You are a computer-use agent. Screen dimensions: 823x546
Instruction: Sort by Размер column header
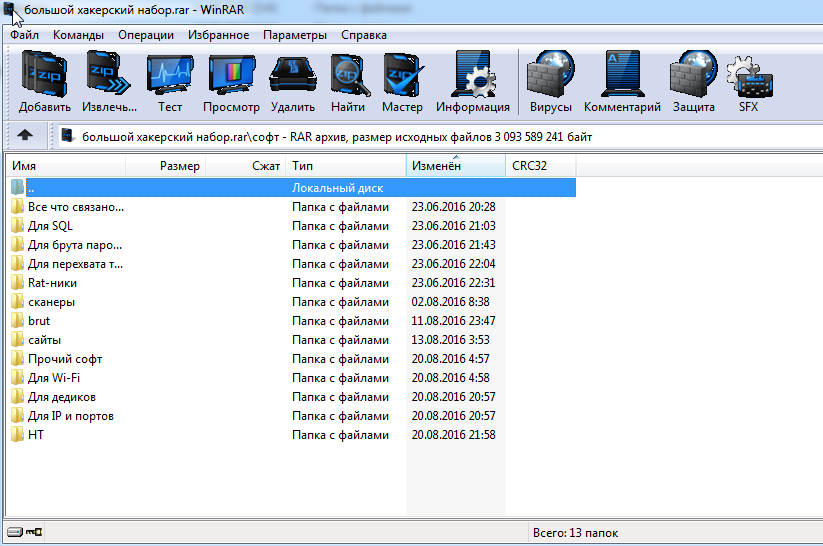point(165,166)
